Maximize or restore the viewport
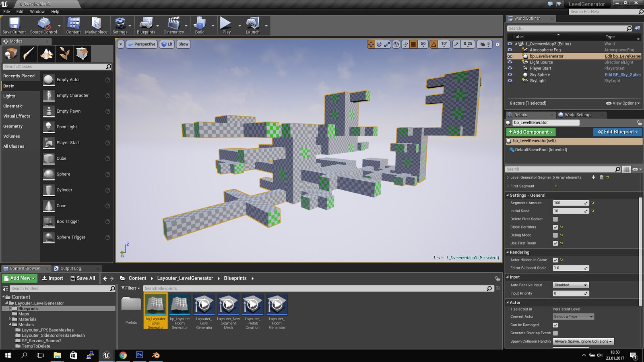This screenshot has width=644, height=362. (497, 44)
